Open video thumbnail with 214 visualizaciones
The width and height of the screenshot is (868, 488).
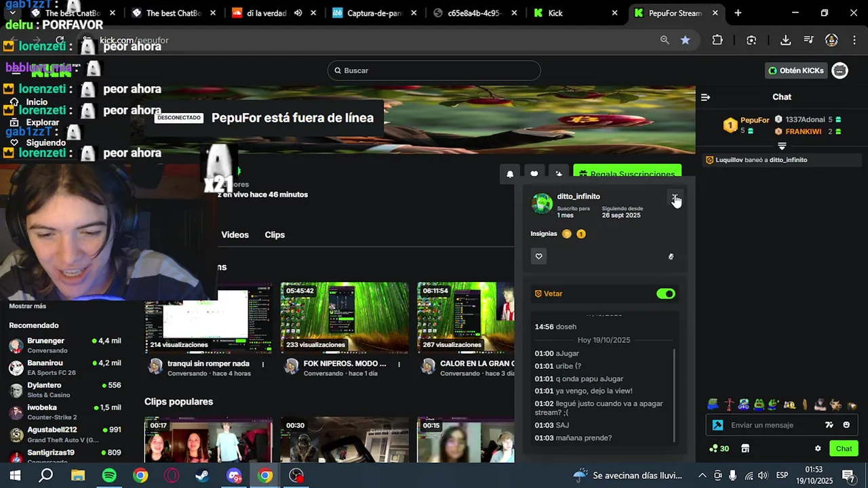(208, 318)
